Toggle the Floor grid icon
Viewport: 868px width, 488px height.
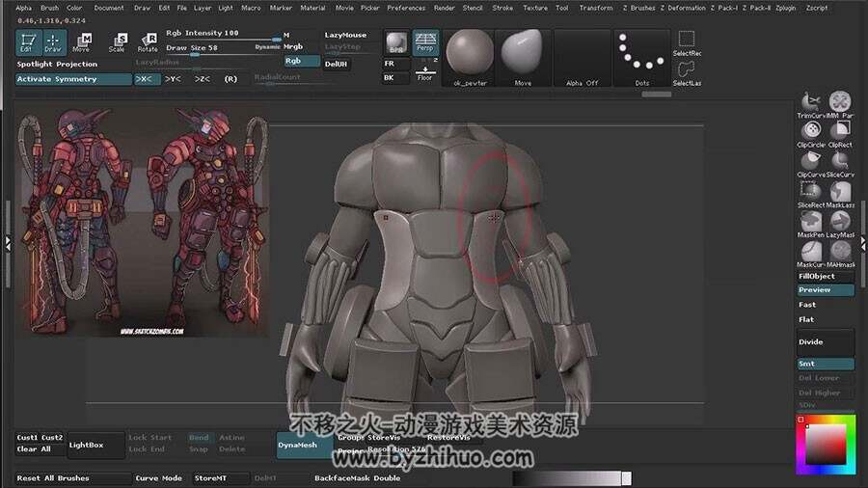(x=425, y=72)
